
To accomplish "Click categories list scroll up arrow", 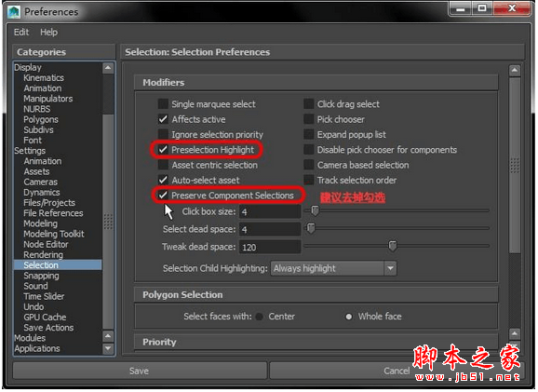I will (x=108, y=68).
